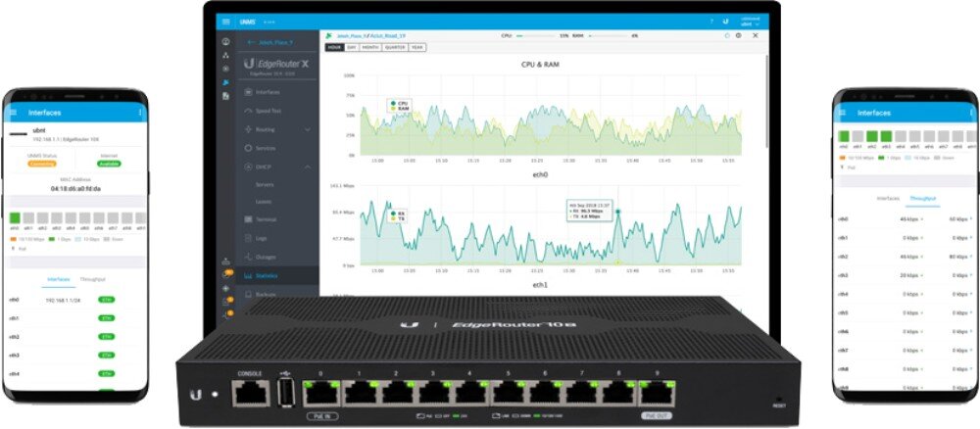Click green eth0 port square on right phone

pyautogui.click(x=844, y=136)
